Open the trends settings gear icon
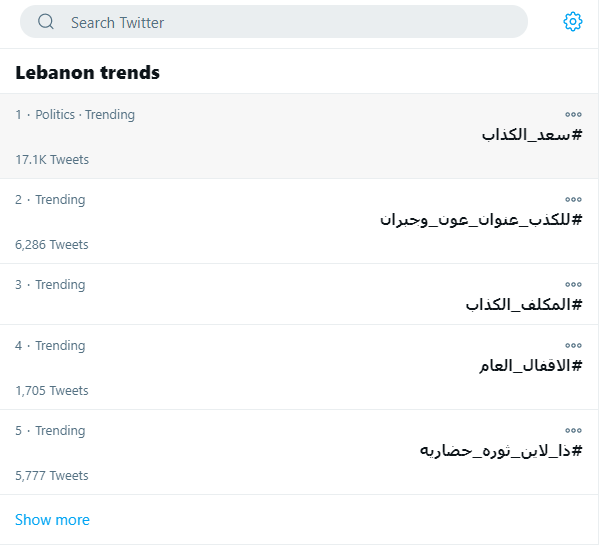The image size is (605, 545). 573,22
